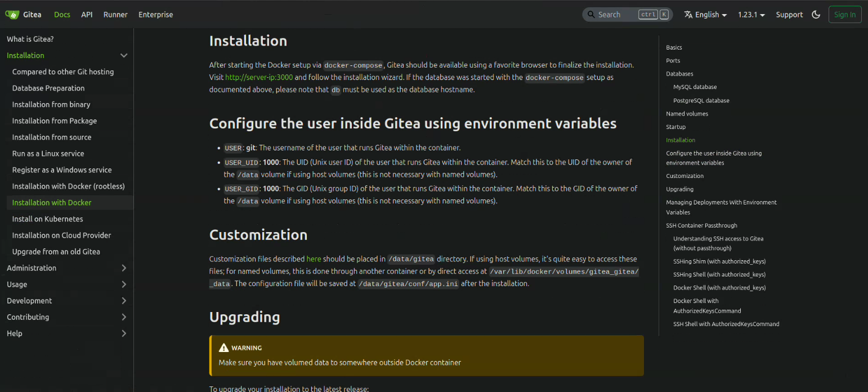Jump to Basics in table of contents
Viewport: 868px width, 392px height.
tap(674, 47)
